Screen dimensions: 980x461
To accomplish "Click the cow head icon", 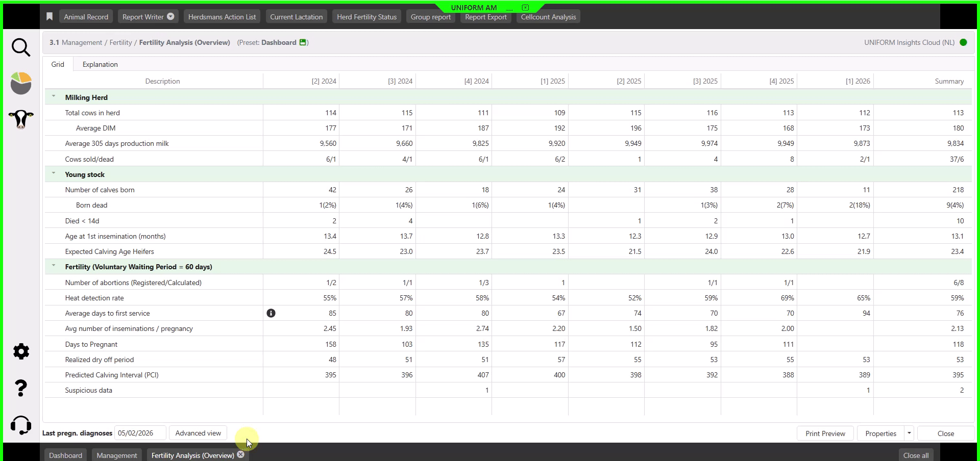I will (21, 119).
